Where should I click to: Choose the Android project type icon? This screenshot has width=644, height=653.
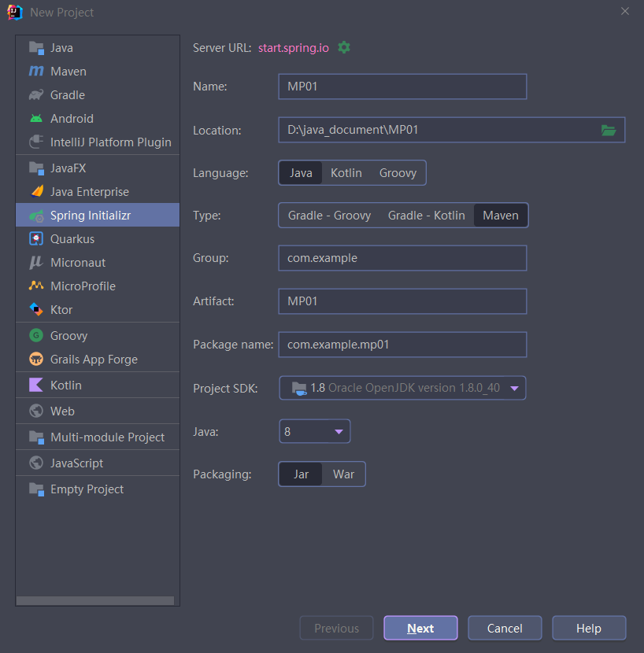click(36, 119)
